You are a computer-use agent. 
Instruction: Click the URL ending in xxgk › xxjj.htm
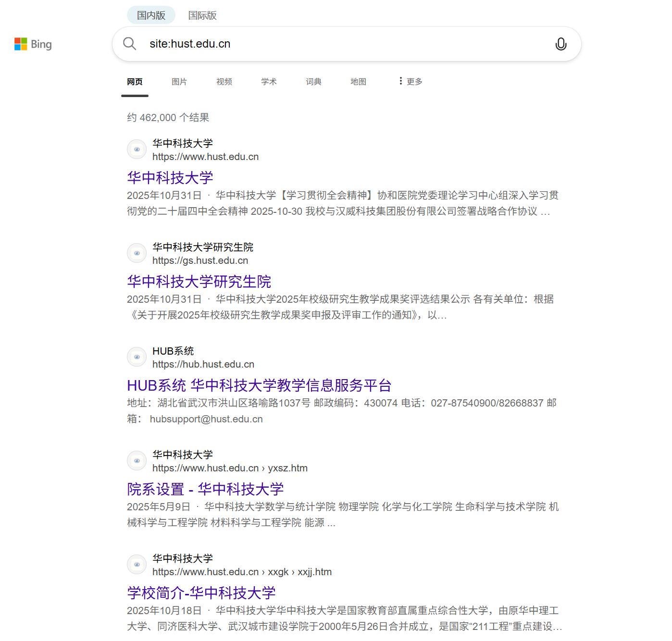click(242, 572)
